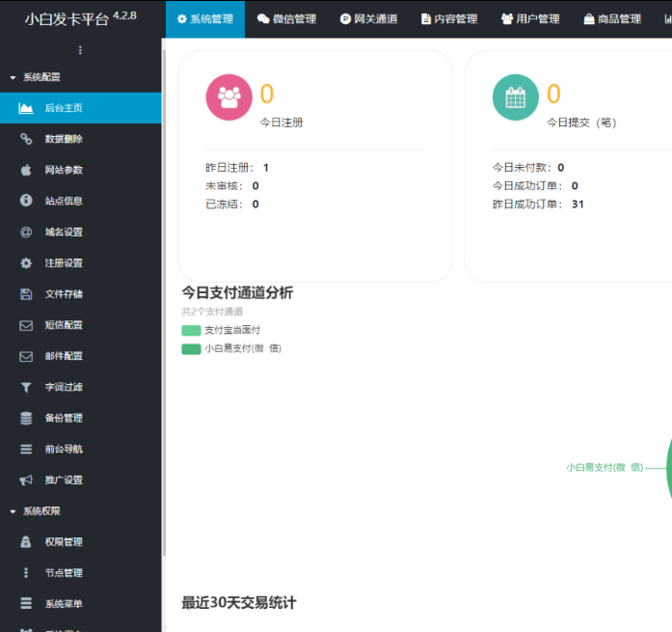Click the 数据删除 sidebar icon

(26, 139)
